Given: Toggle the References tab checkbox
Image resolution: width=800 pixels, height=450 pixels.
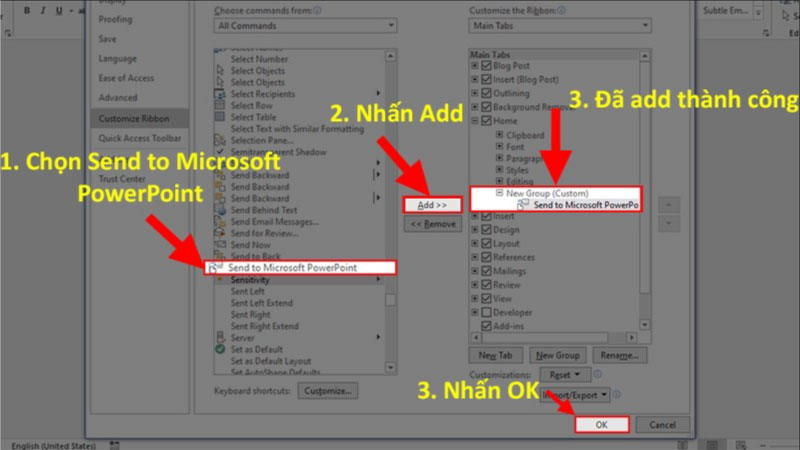Looking at the screenshot, I should tap(486, 257).
